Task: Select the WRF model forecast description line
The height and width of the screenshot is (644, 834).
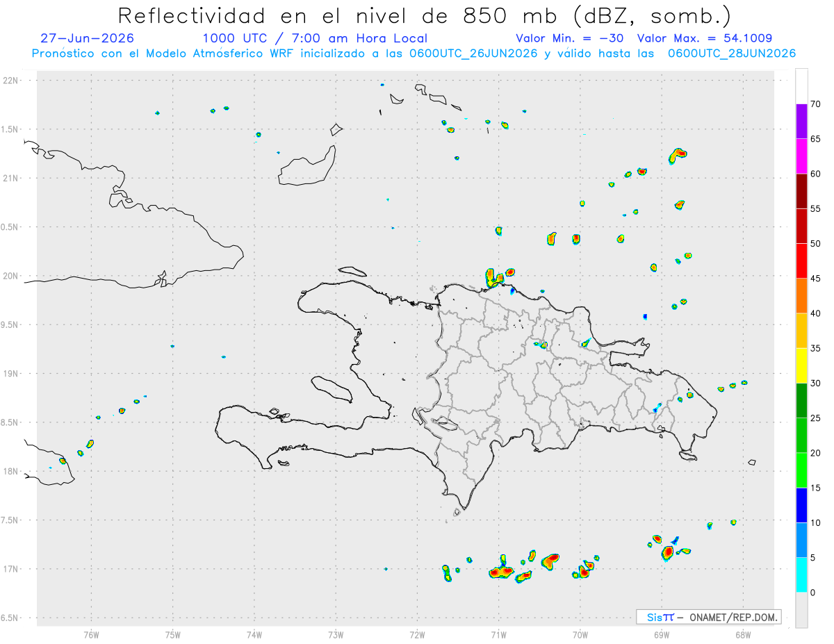Action: click(x=414, y=53)
